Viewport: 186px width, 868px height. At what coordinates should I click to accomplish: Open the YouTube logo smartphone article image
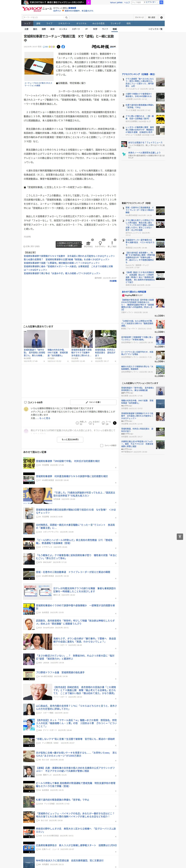tap(39, 66)
